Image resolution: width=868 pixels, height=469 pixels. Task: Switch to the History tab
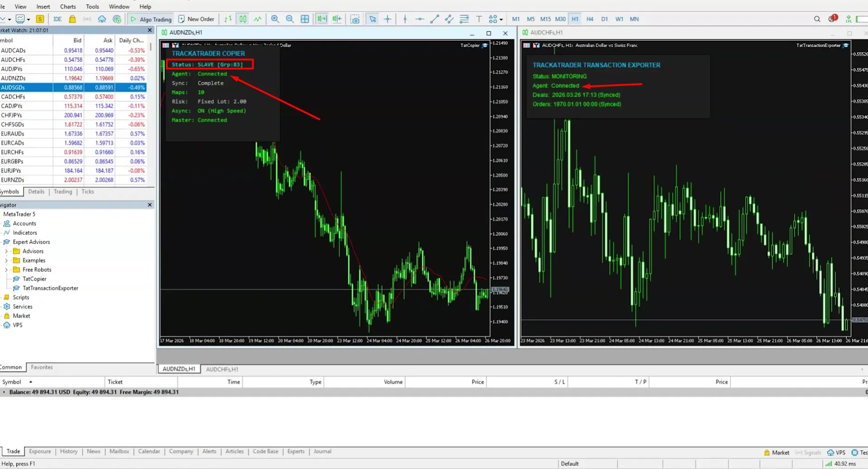click(69, 451)
